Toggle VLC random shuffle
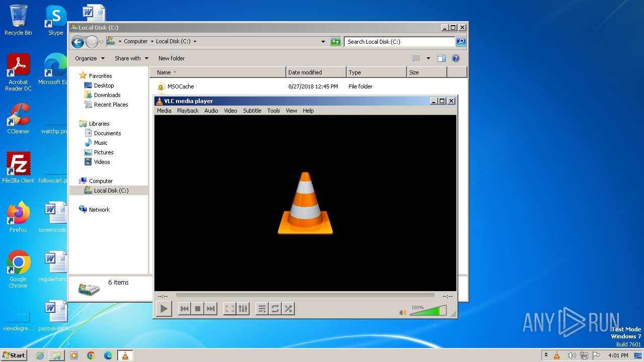The image size is (644, 362). 288,309
